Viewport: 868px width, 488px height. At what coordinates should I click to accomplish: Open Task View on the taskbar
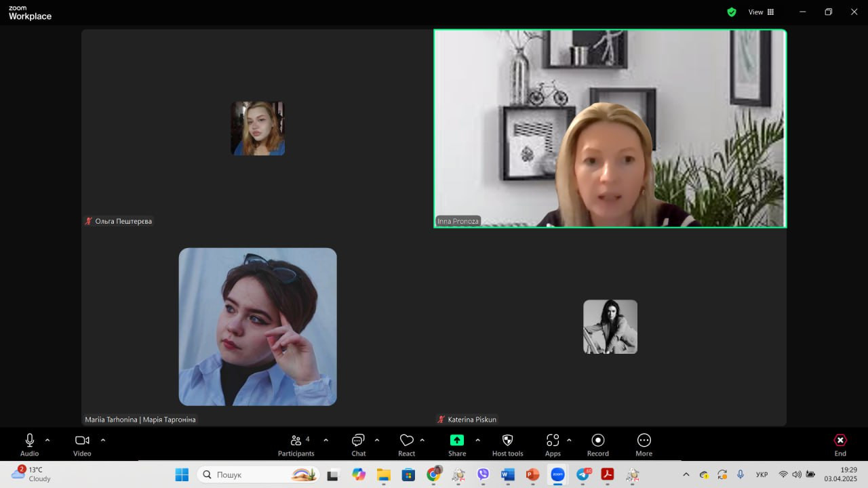(332, 474)
